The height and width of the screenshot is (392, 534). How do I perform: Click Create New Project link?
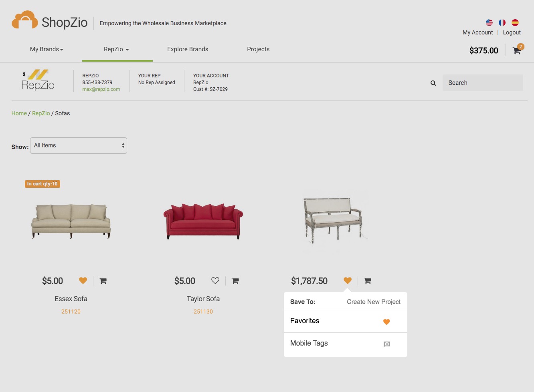[374, 302]
